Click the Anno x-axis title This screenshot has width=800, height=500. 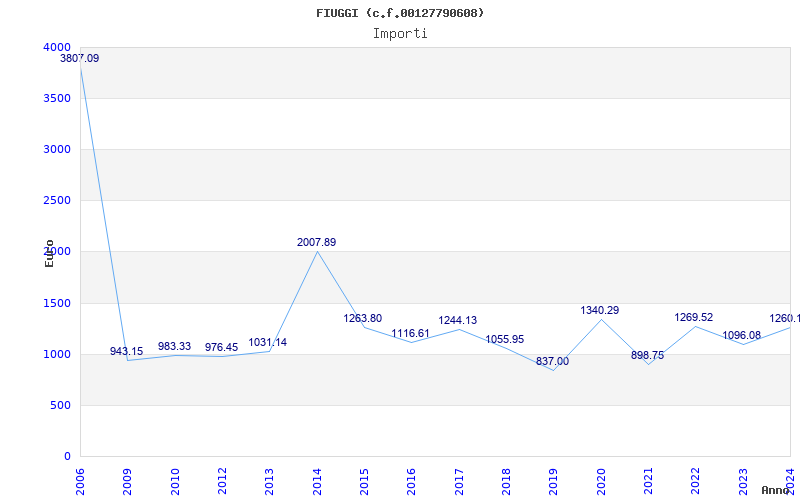click(x=776, y=490)
